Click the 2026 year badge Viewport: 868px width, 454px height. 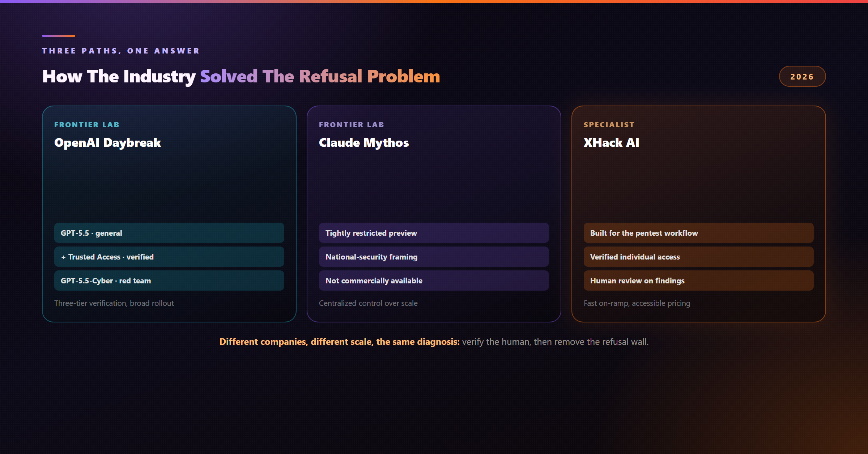click(x=802, y=76)
